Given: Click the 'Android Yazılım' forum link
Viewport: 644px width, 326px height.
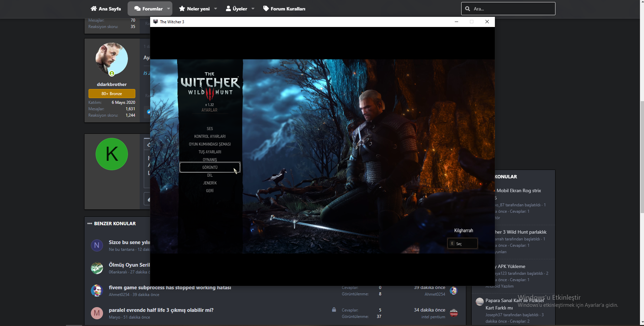Looking at the screenshot, I should tap(500, 286).
